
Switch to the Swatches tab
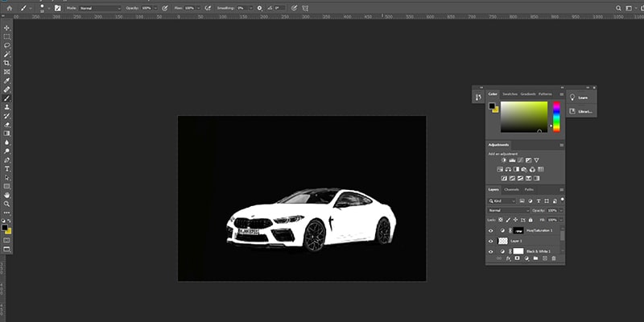click(510, 94)
